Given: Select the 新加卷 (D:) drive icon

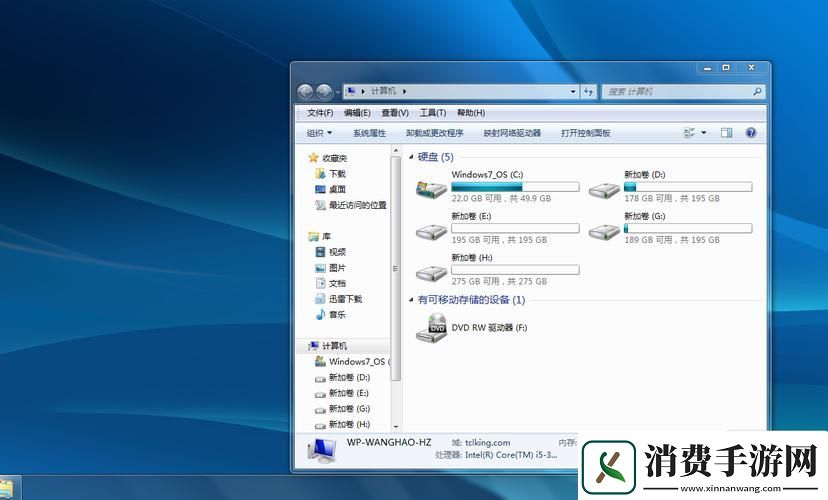Looking at the screenshot, I should coord(604,187).
